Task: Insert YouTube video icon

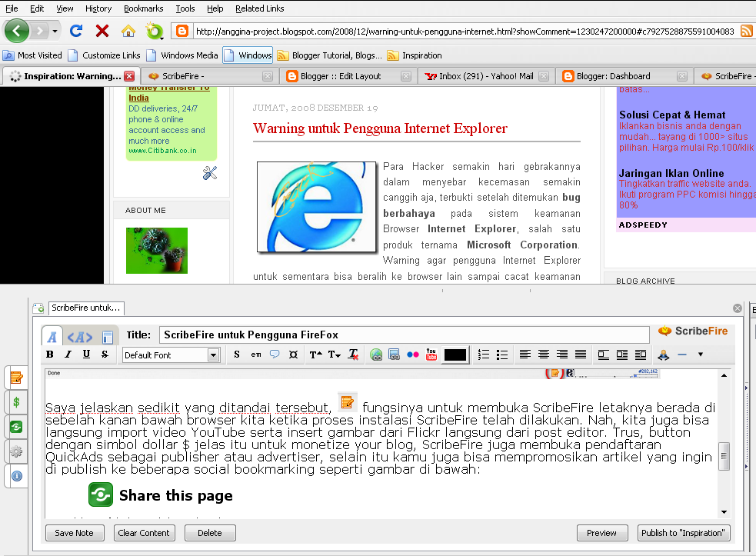Action: [431, 355]
